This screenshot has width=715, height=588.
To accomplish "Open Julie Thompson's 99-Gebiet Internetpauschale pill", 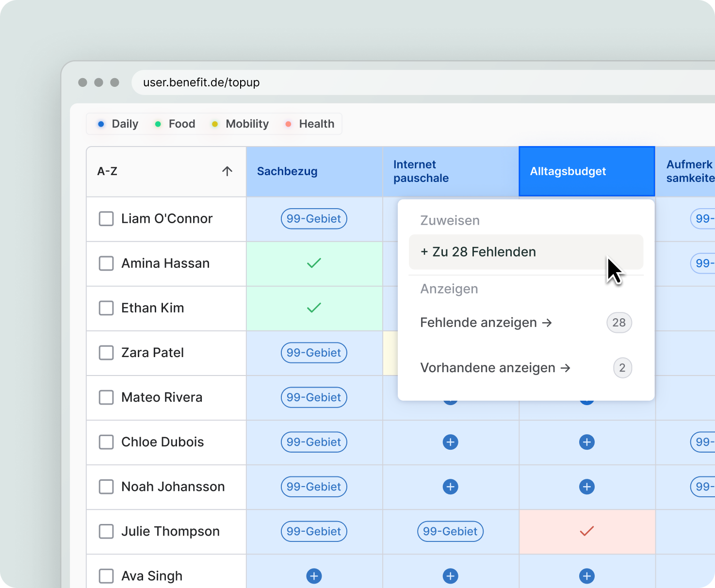I will (x=450, y=531).
